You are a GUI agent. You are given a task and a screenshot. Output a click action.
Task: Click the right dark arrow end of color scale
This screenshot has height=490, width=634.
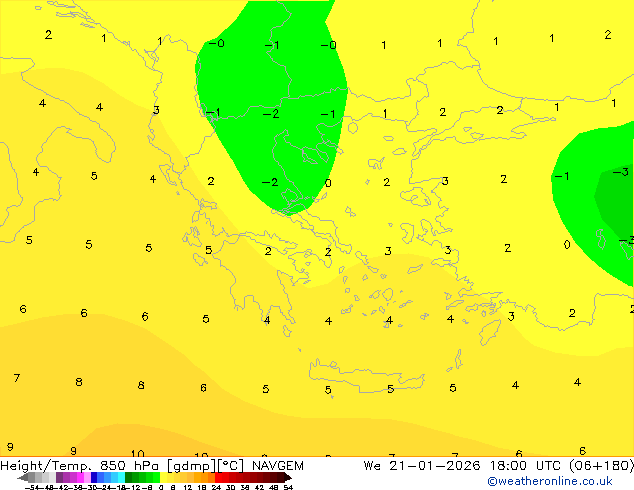point(288,477)
